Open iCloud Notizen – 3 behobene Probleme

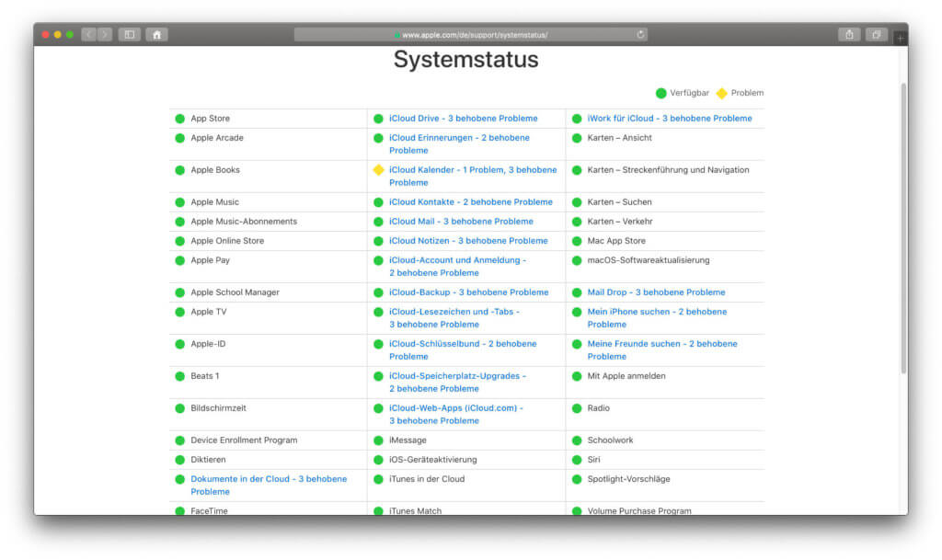(x=468, y=240)
